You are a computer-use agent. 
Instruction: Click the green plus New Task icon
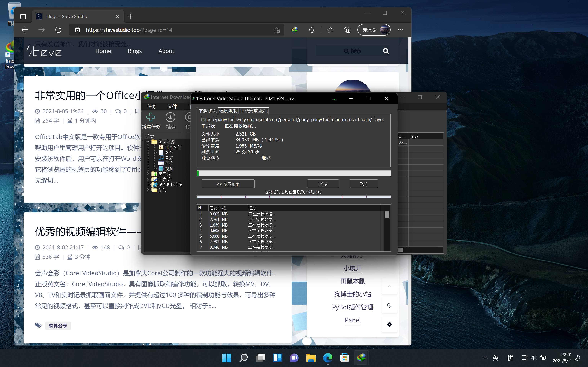click(x=151, y=118)
